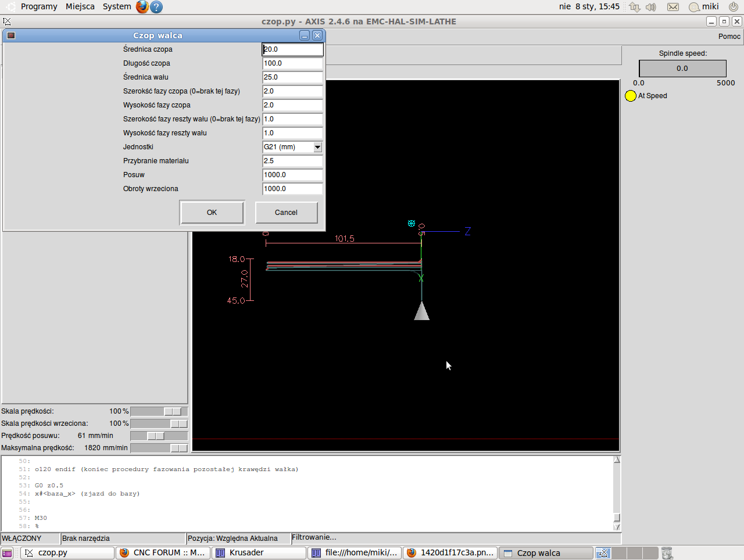
Task: Minimize the Czop walca dialog
Action: click(x=305, y=35)
